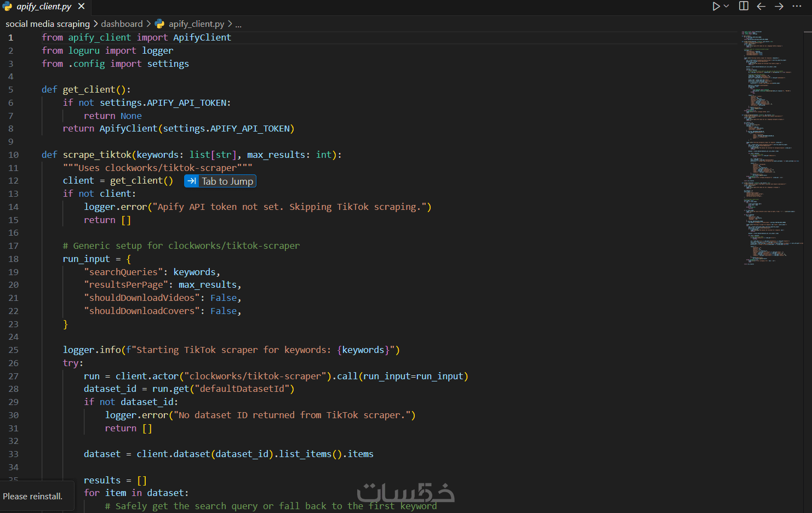Click line number 27 in the gutter
This screenshot has width=812, height=513.
point(13,377)
